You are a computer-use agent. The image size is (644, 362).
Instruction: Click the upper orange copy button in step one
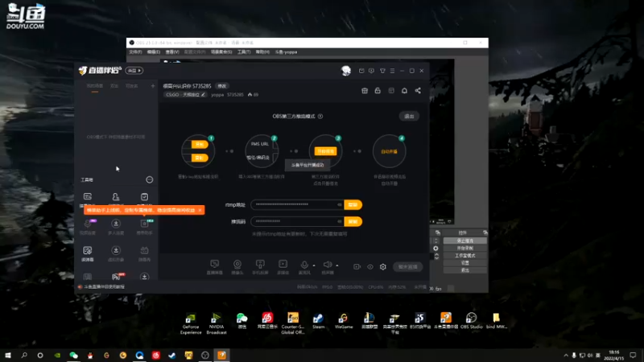pos(200,145)
